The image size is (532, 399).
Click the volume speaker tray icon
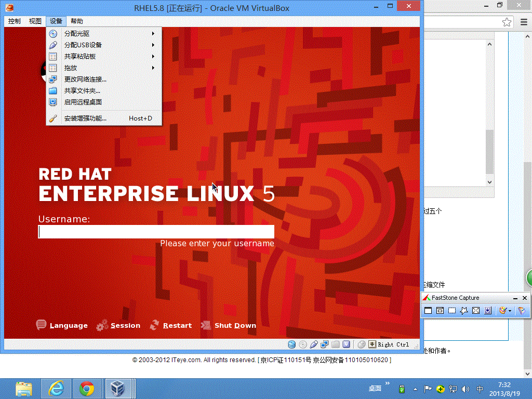(x=465, y=389)
